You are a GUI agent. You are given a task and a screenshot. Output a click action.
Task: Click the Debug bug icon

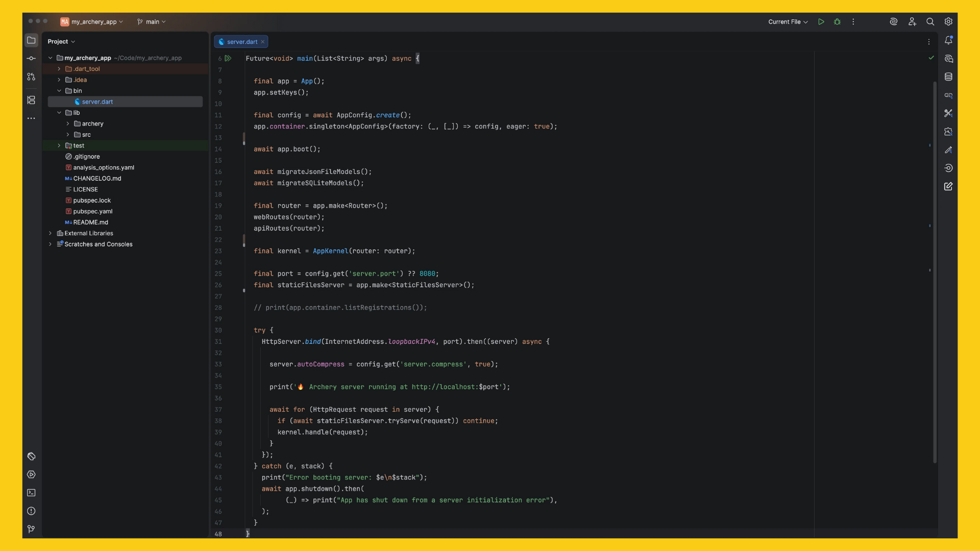click(x=837, y=22)
